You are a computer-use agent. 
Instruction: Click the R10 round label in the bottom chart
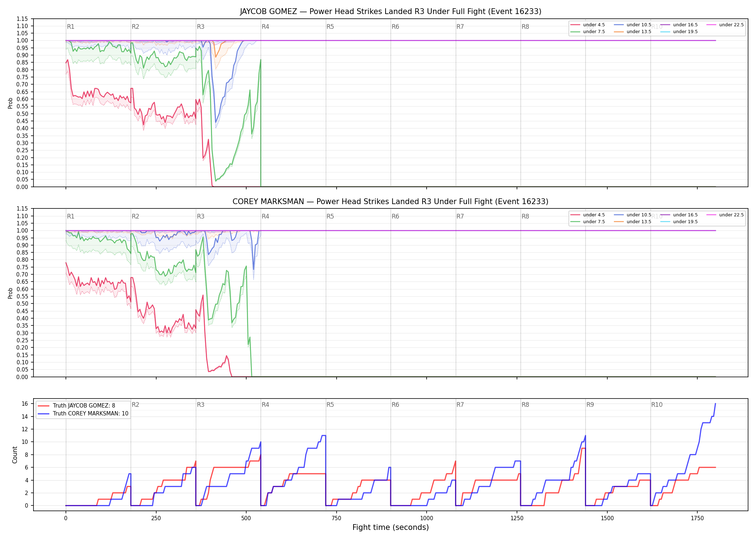click(x=657, y=405)
